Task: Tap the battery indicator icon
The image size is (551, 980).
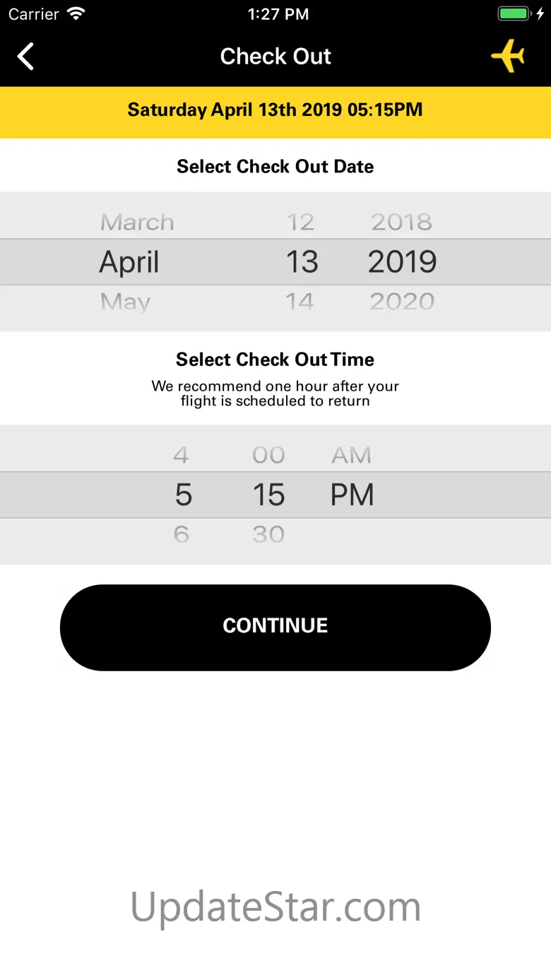Action: click(514, 14)
